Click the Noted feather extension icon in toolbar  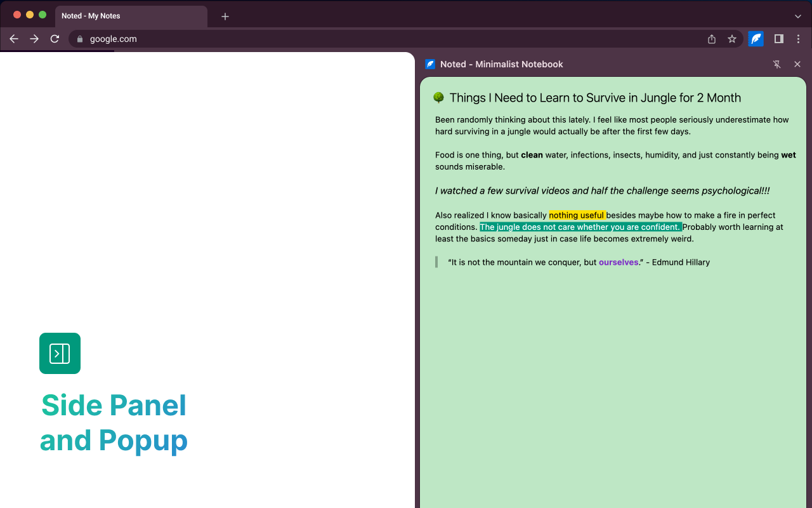click(x=756, y=39)
